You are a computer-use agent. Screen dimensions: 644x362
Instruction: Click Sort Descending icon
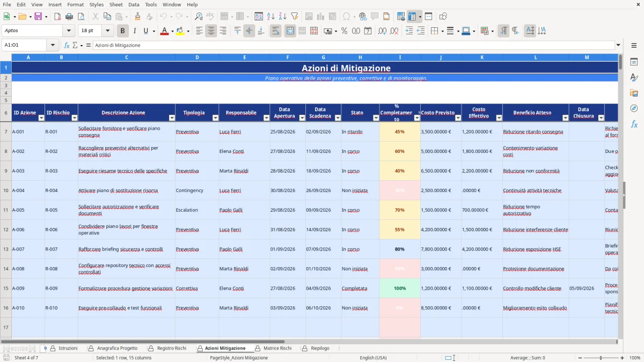click(282, 17)
